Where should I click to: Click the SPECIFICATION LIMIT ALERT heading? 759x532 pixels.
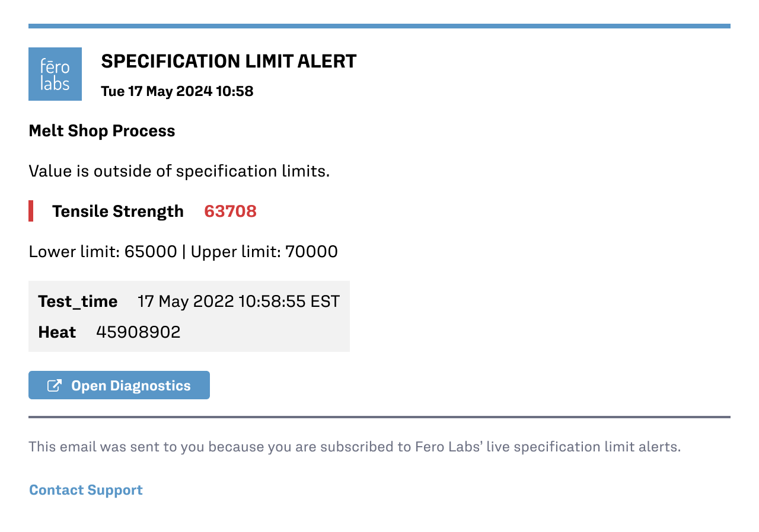pos(229,60)
